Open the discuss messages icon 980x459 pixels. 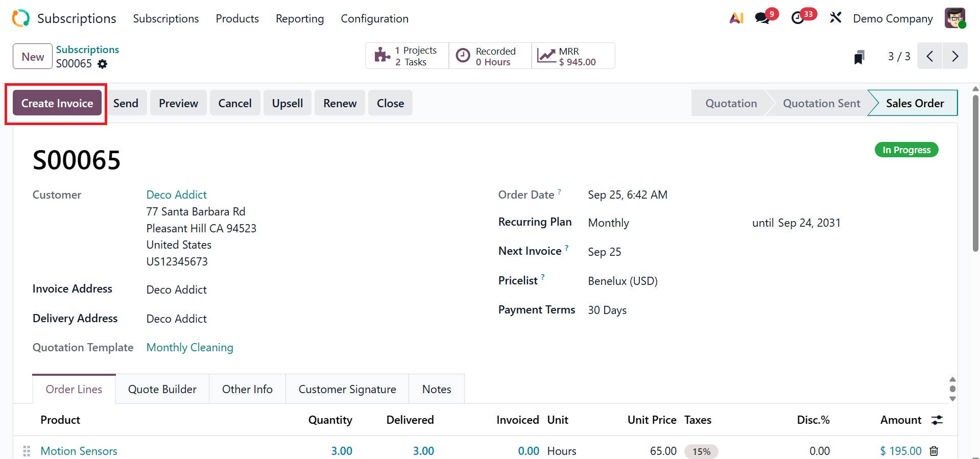click(x=763, y=18)
